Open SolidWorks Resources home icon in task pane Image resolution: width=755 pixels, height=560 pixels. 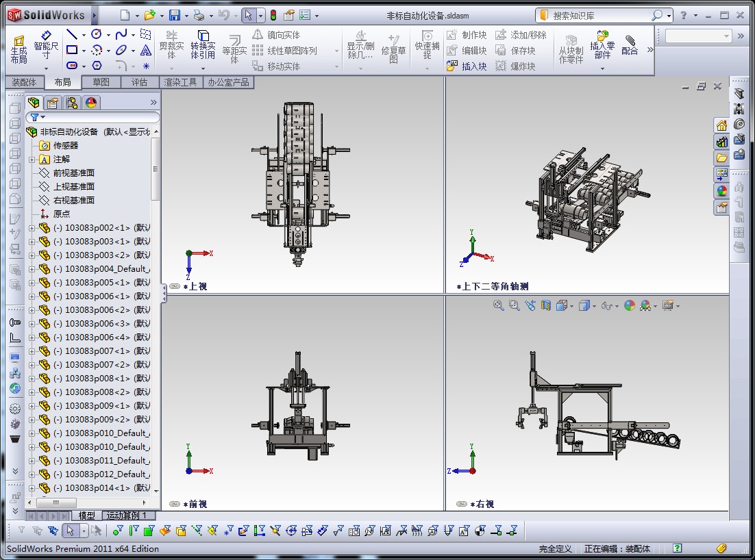pos(721,125)
